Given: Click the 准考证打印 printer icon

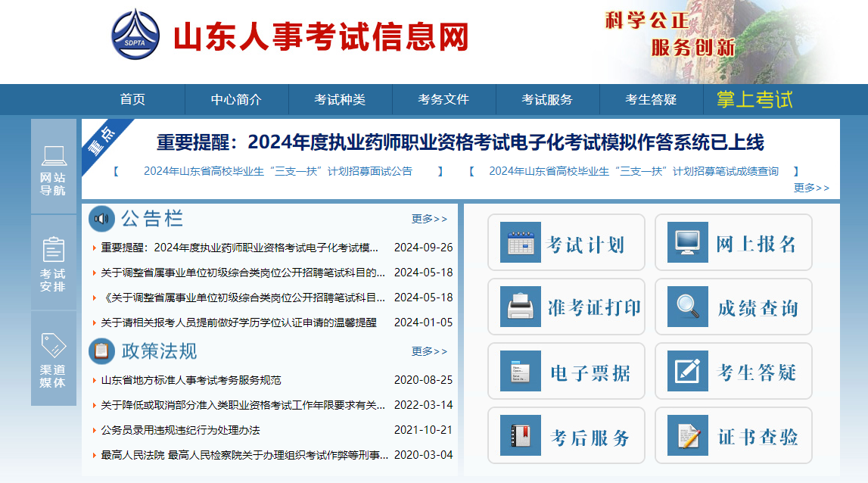Looking at the screenshot, I should (x=521, y=307).
